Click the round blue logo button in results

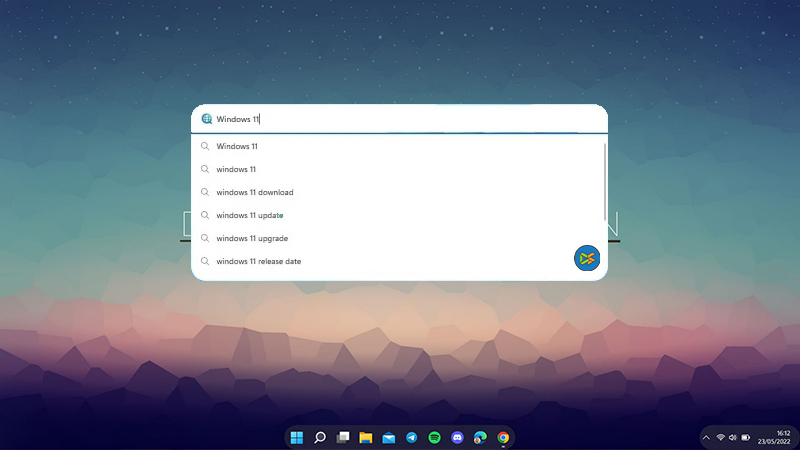point(587,258)
